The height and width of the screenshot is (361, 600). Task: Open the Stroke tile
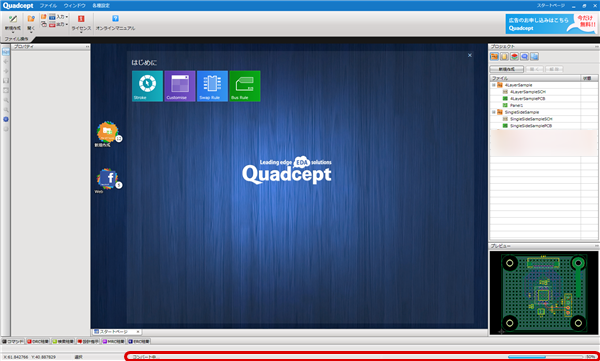[x=147, y=86]
